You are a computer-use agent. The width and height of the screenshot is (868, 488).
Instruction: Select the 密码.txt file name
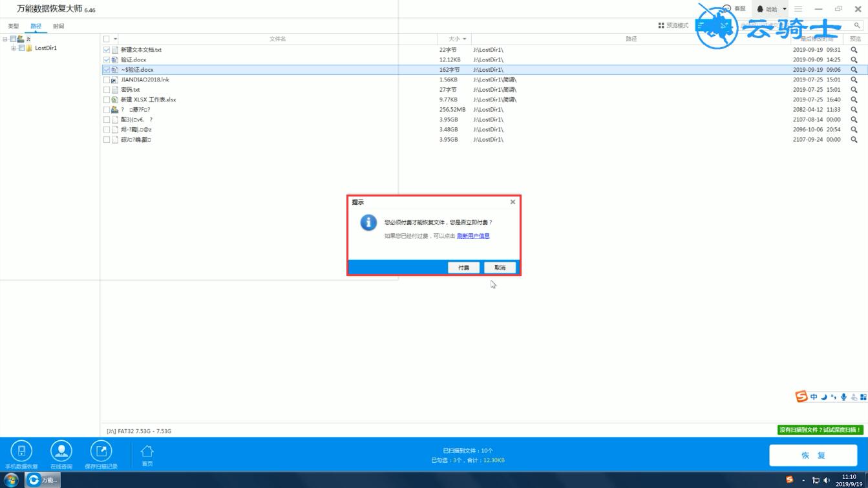point(130,90)
